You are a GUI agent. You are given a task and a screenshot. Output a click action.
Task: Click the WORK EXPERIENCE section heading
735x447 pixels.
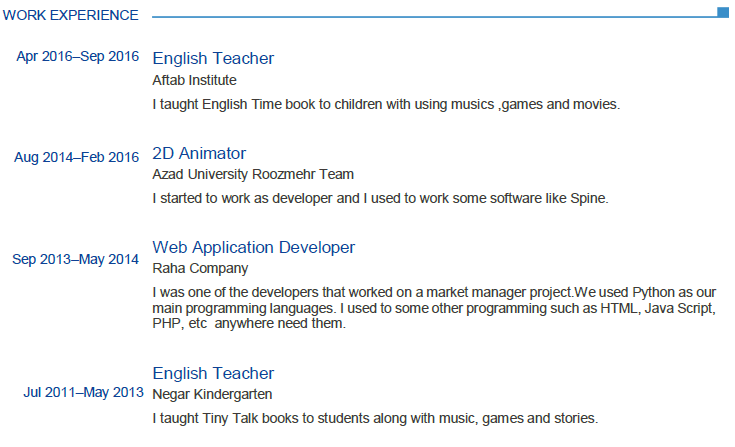71,15
